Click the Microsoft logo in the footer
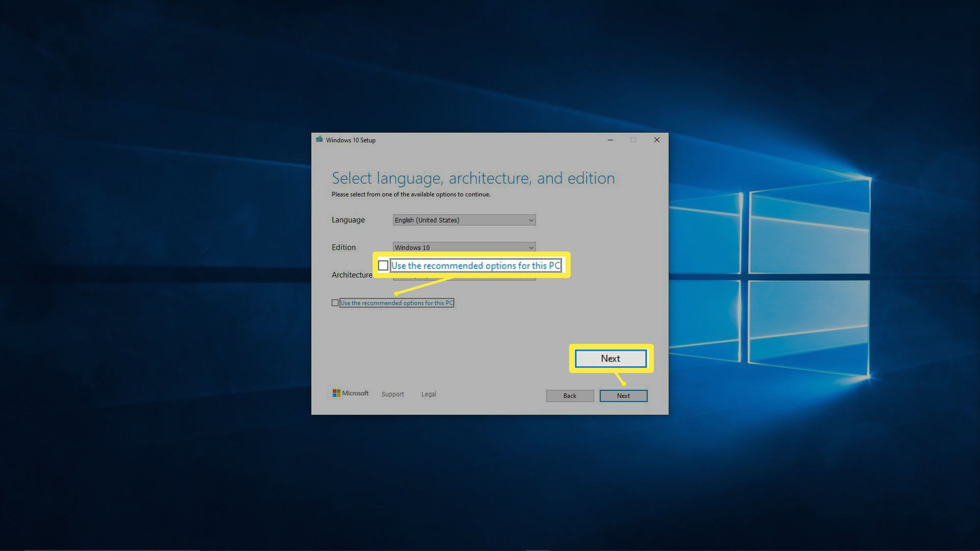The height and width of the screenshot is (551, 980). (351, 393)
